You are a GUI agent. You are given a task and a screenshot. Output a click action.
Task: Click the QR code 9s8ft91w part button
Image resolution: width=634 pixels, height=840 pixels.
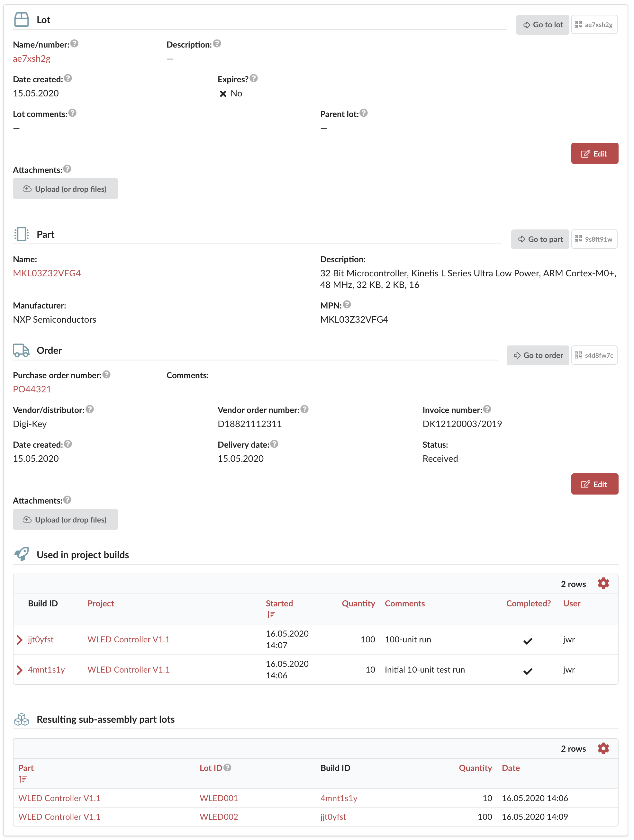594,239
